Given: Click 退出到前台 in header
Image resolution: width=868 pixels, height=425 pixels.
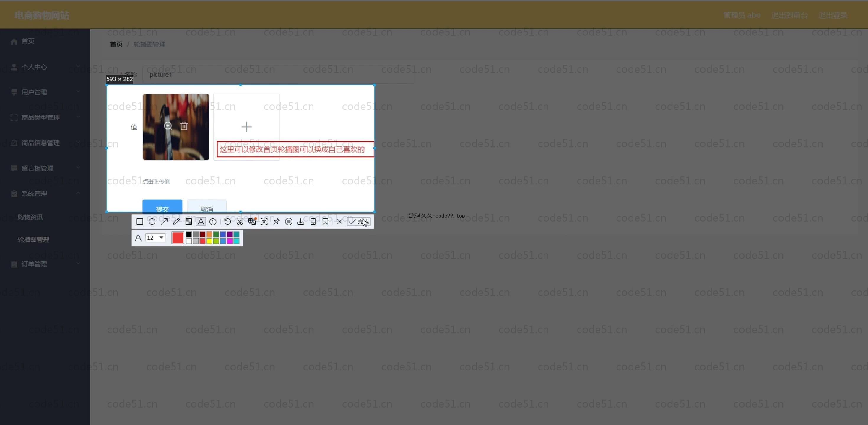Looking at the screenshot, I should coord(789,15).
